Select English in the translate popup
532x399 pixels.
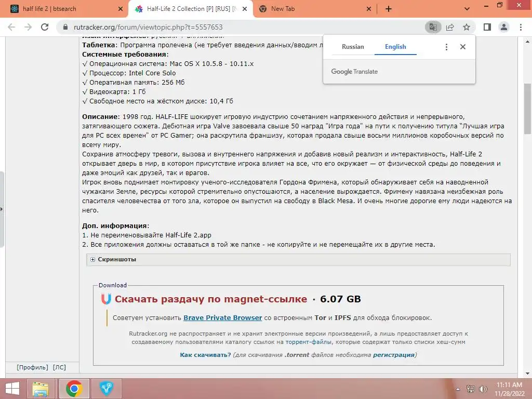click(x=395, y=47)
